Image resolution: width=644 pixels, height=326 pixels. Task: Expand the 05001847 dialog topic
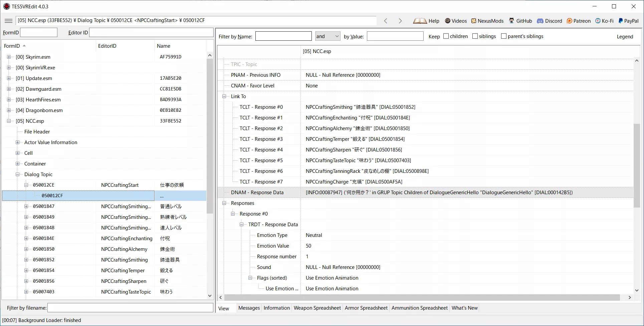[x=26, y=207]
